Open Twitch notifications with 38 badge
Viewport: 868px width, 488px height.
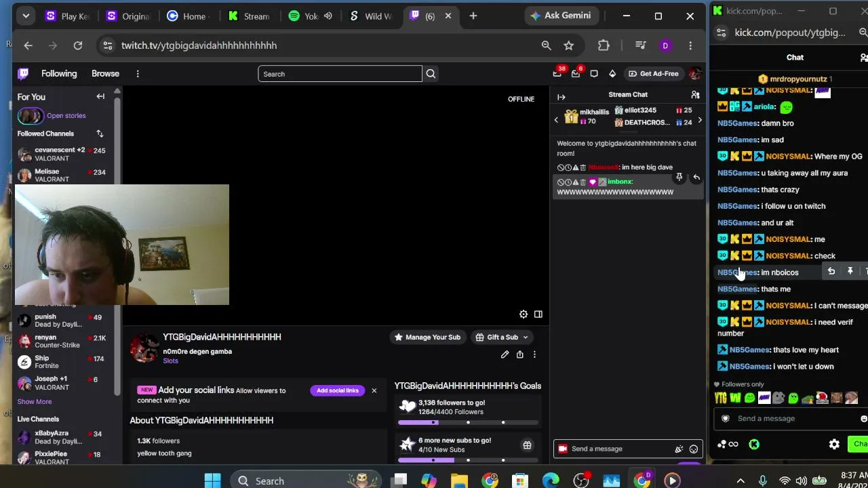pos(557,73)
